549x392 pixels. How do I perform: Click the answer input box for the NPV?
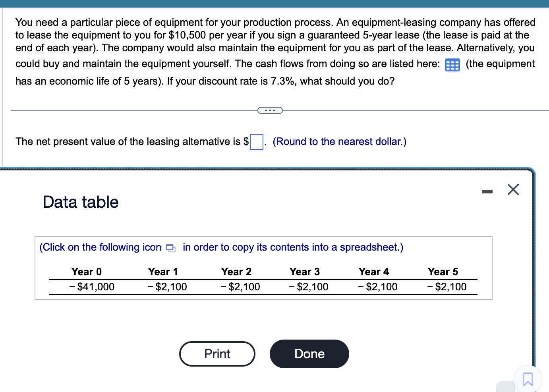click(257, 142)
